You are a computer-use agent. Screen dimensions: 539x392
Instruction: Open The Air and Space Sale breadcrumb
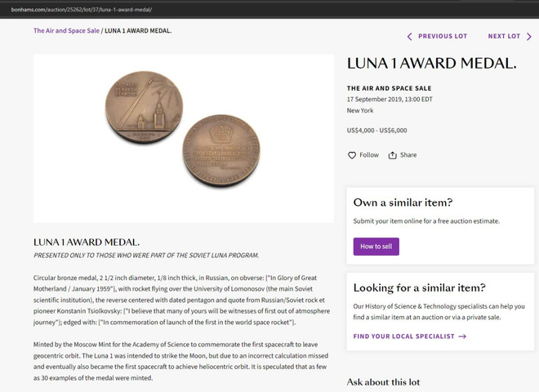tap(66, 30)
